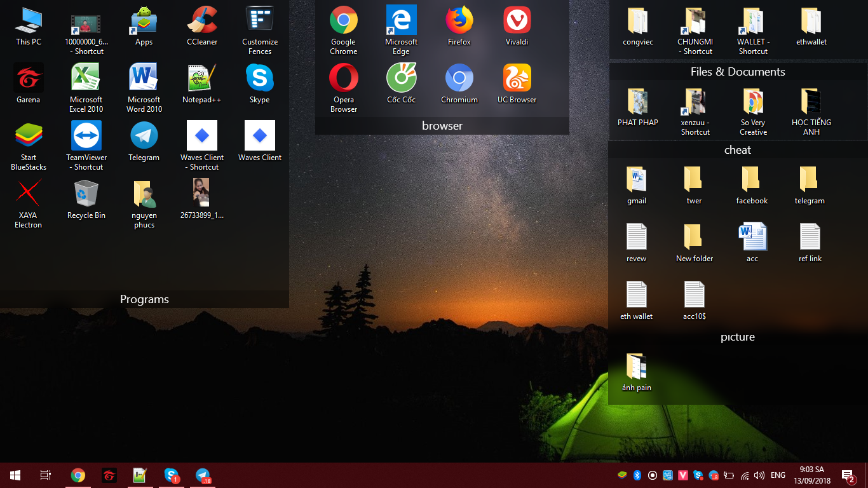This screenshot has height=488, width=868.
Task: Select the eth wallet text file
Action: [x=637, y=301]
